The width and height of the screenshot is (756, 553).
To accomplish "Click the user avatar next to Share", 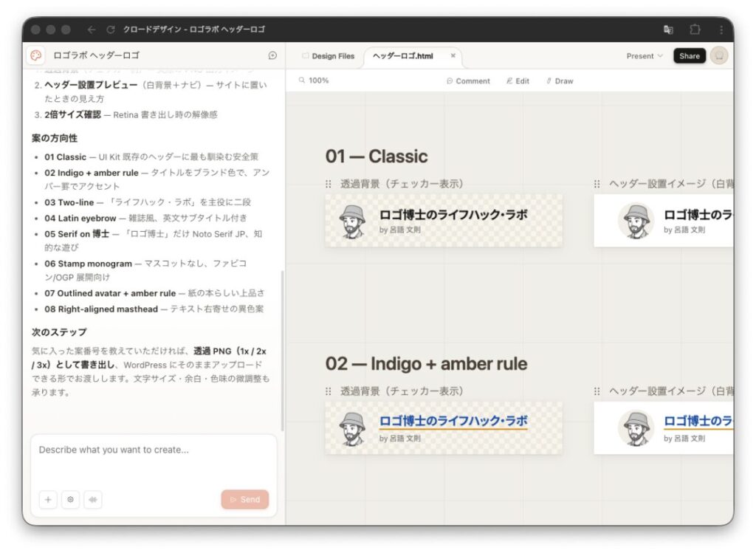I will point(719,56).
